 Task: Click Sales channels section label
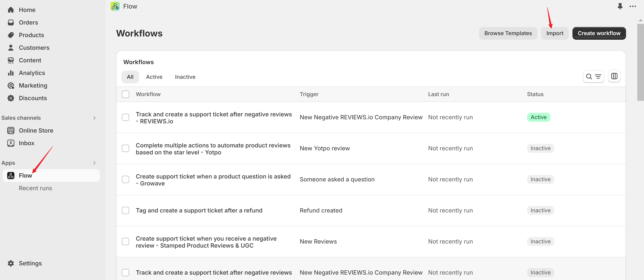point(21,118)
